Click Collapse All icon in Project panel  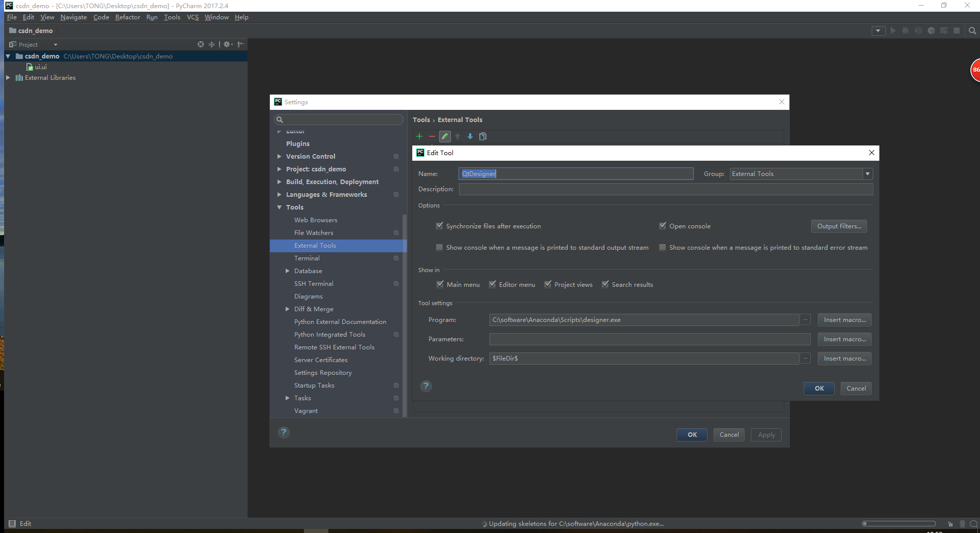[212, 44]
